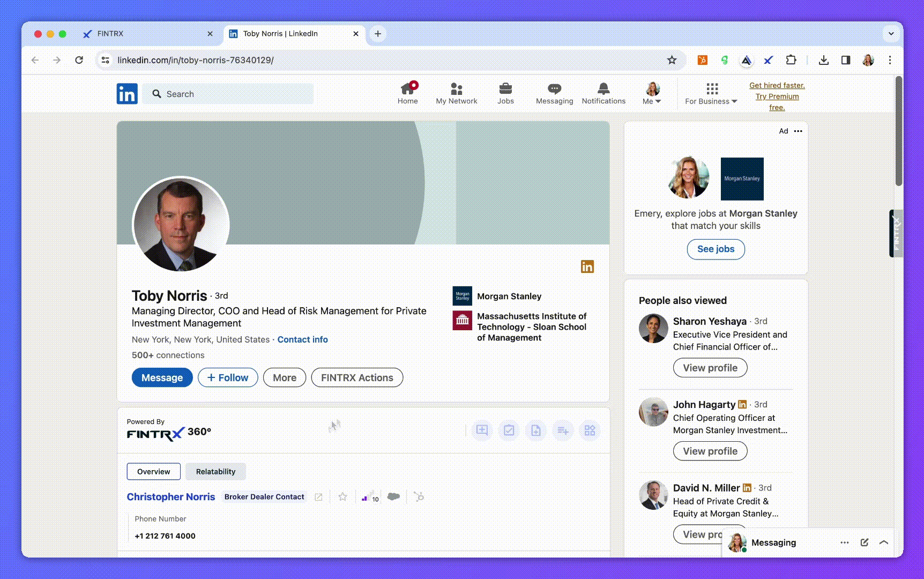Go back to previous page

(35, 60)
